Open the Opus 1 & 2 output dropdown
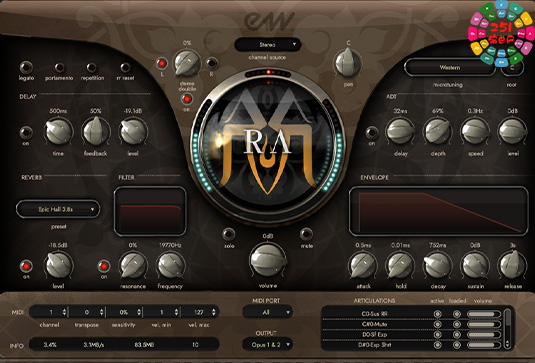The width and height of the screenshot is (535, 363). point(268,345)
